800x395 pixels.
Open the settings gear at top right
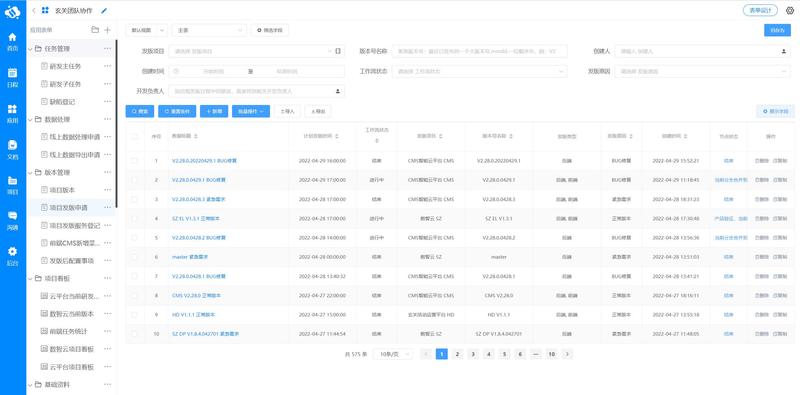click(x=790, y=10)
